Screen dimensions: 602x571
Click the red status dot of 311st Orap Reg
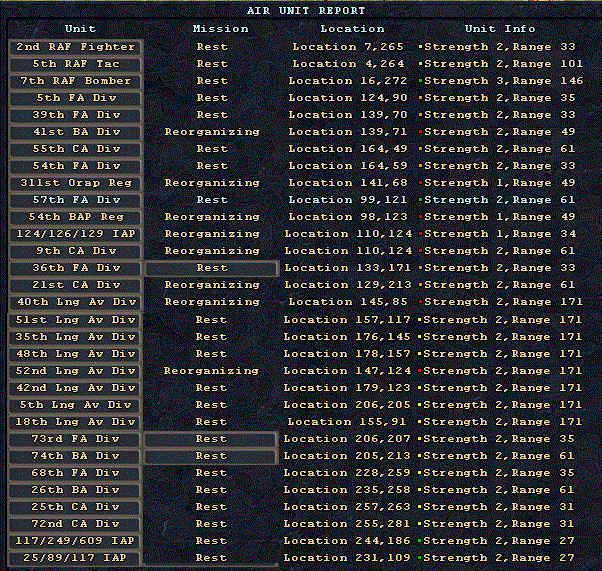420,183
